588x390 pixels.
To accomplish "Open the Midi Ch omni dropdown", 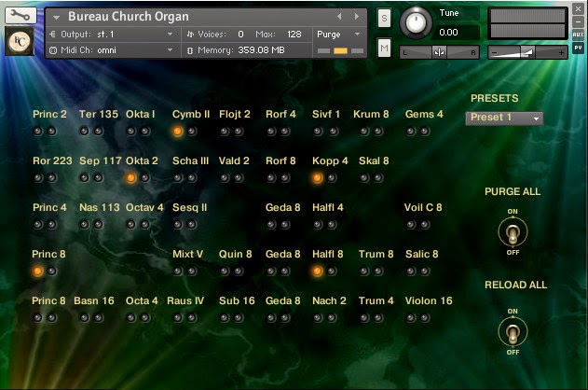I will (112, 49).
